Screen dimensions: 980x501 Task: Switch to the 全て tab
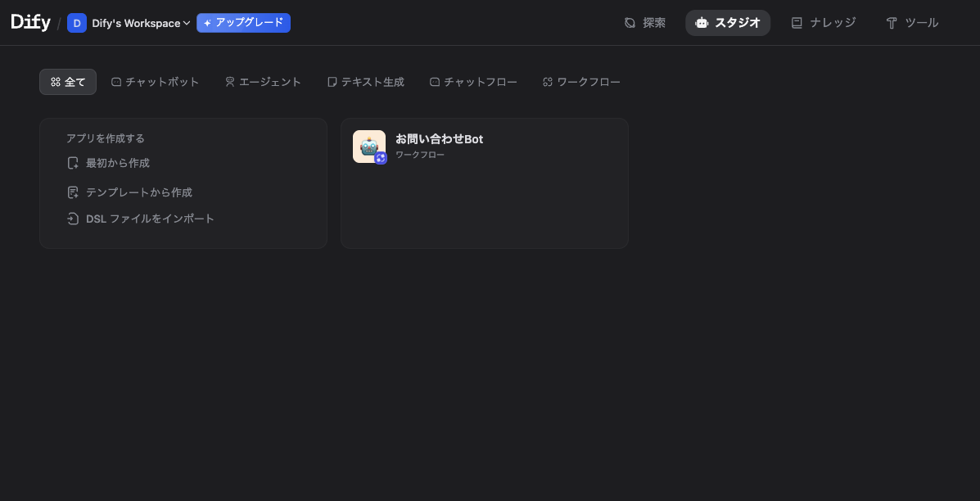coord(67,81)
